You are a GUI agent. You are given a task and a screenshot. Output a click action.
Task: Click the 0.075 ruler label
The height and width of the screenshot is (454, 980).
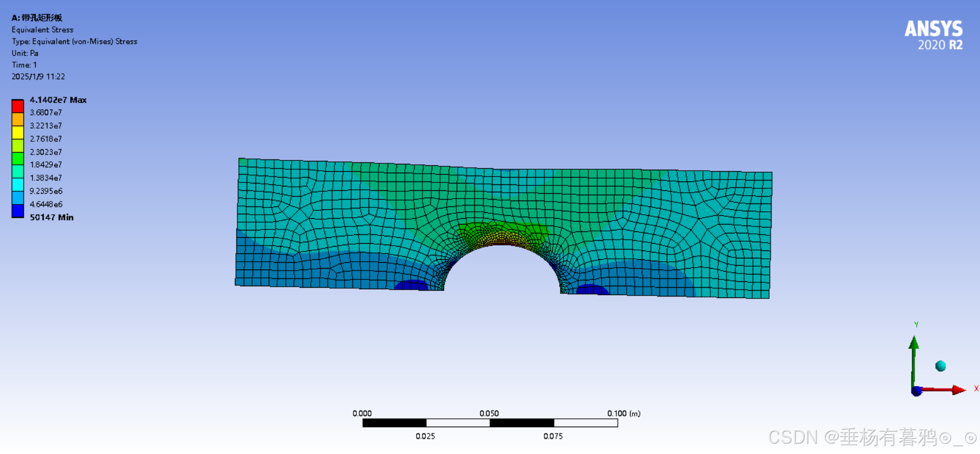[553, 436]
